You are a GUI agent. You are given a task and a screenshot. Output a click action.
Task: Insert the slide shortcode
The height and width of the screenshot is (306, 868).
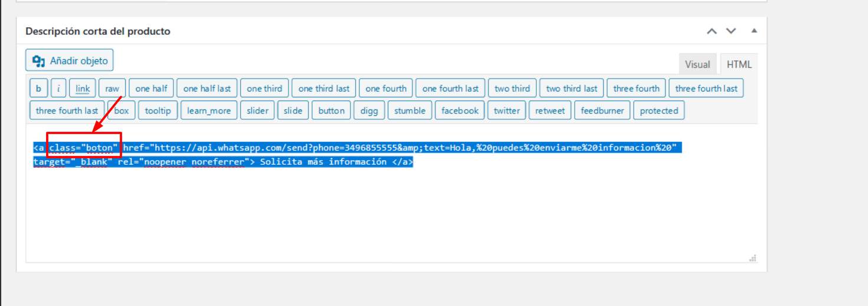(293, 110)
